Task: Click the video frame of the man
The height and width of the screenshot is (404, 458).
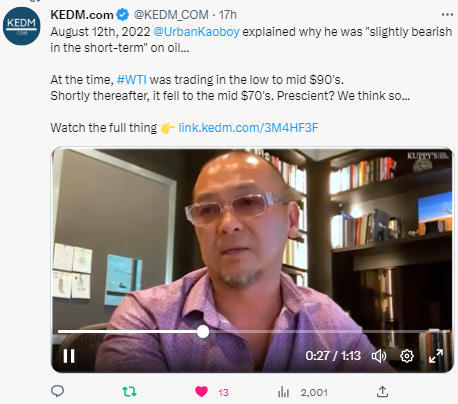Action: coord(252,260)
